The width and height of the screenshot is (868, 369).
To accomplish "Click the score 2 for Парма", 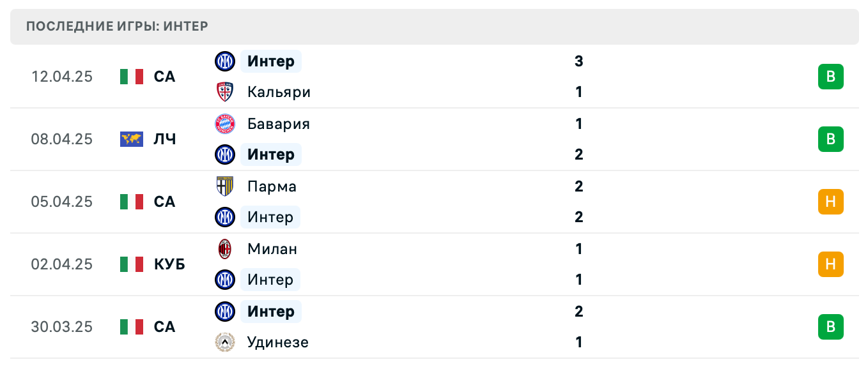I will pos(578,186).
